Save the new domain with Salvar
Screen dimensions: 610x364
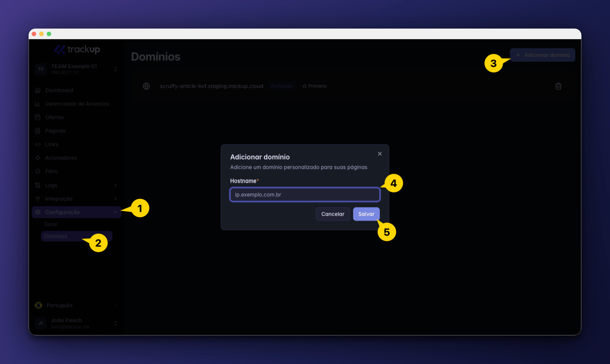click(x=366, y=214)
